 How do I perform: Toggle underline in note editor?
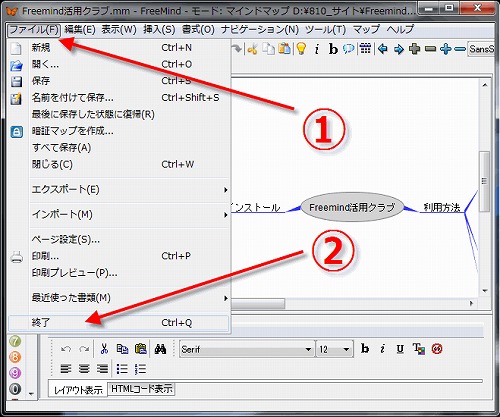point(400,349)
